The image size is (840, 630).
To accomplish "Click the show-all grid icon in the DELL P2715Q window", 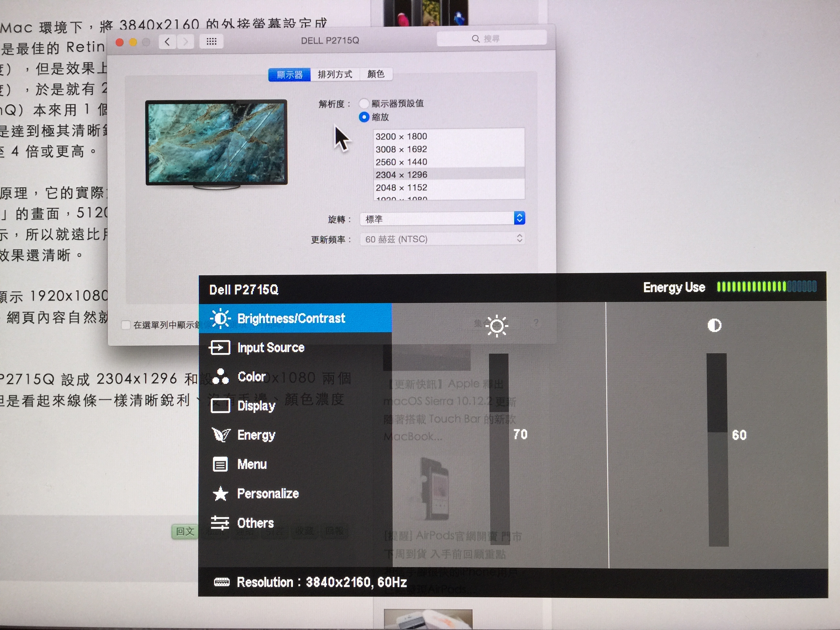I will tap(212, 41).
